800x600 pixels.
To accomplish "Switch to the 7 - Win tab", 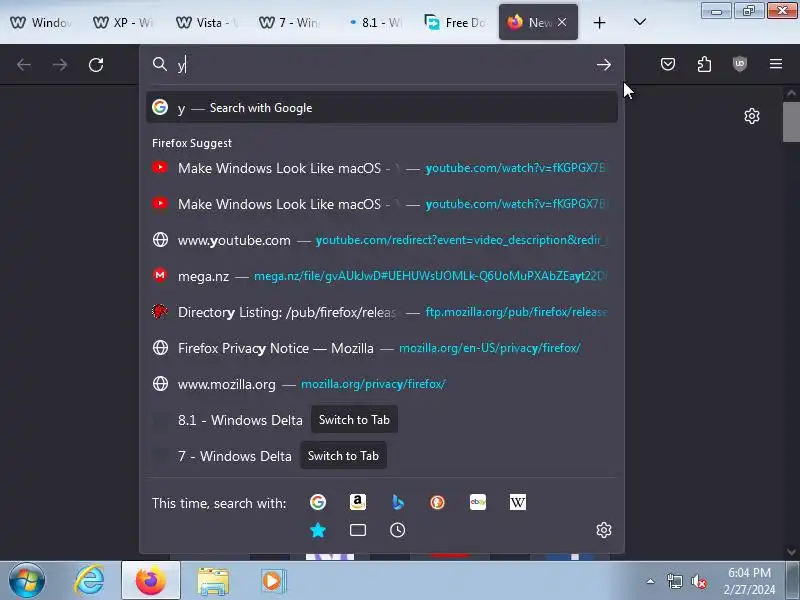I will (x=289, y=22).
